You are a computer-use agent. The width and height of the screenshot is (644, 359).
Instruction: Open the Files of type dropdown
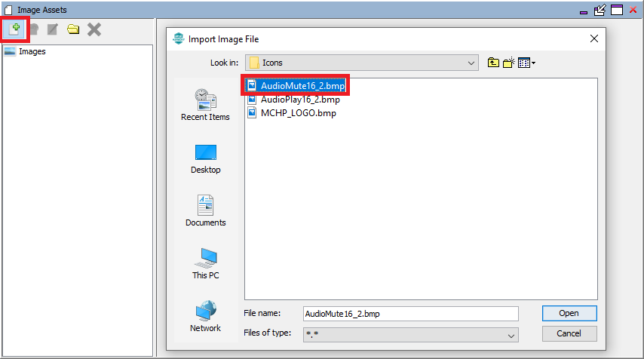tap(411, 335)
